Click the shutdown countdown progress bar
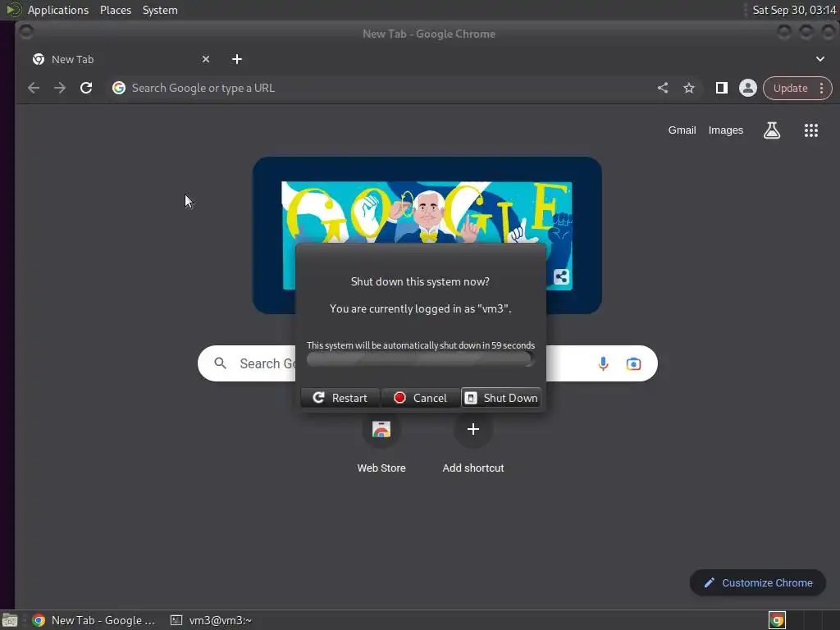The width and height of the screenshot is (840, 630). click(x=420, y=359)
